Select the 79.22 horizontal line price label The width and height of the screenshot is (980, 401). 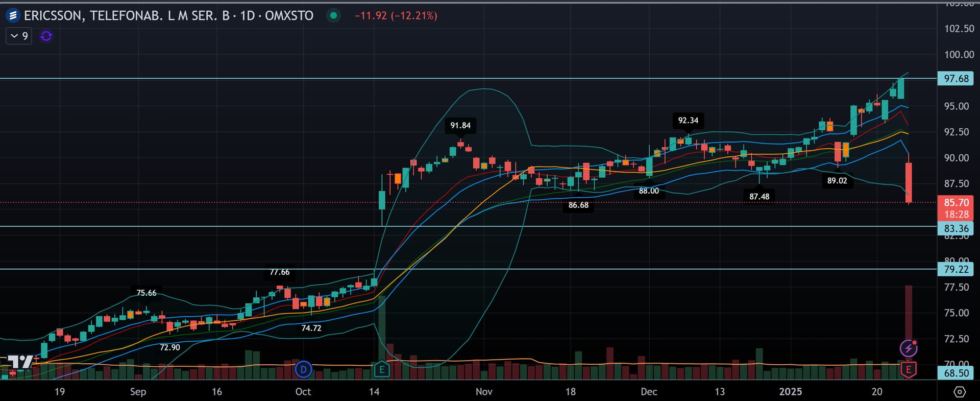point(955,269)
